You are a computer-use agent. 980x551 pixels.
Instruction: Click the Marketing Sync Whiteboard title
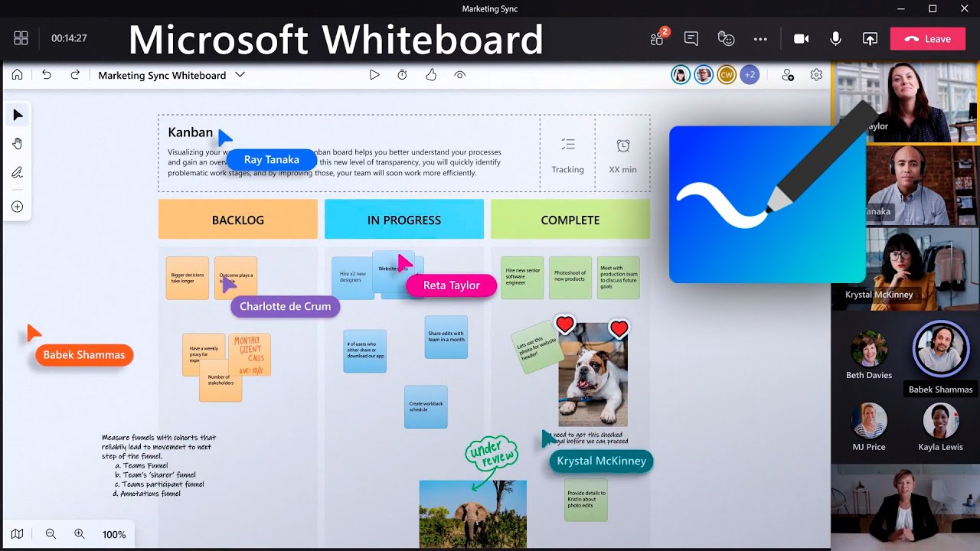coord(162,75)
